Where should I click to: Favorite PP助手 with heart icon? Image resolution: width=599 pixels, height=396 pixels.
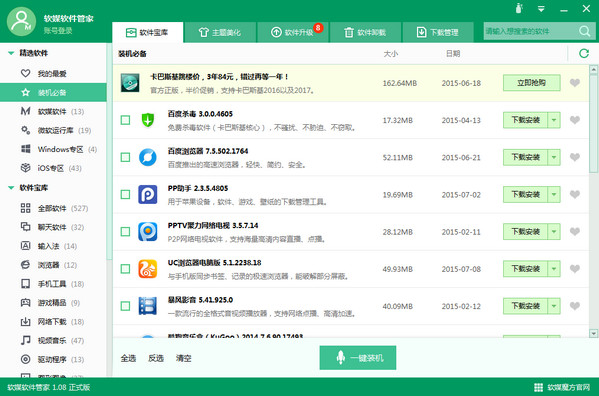pos(575,194)
